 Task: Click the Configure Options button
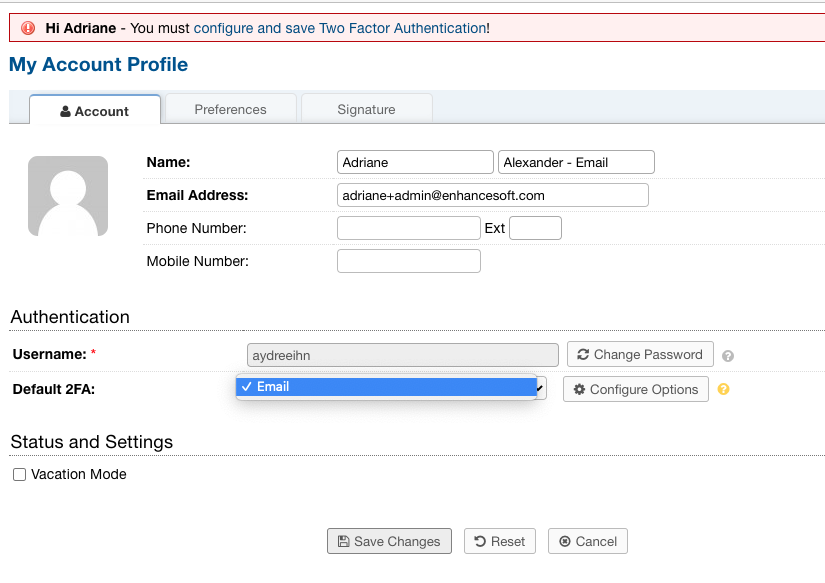[636, 389]
